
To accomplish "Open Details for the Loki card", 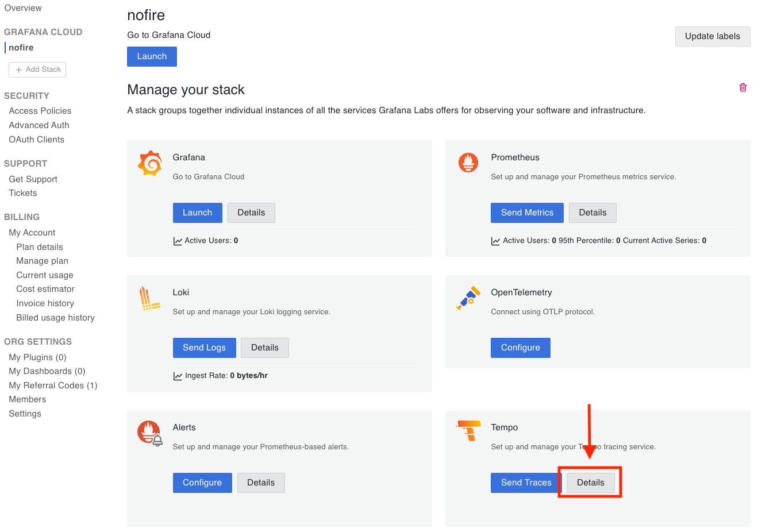I will coord(264,348).
